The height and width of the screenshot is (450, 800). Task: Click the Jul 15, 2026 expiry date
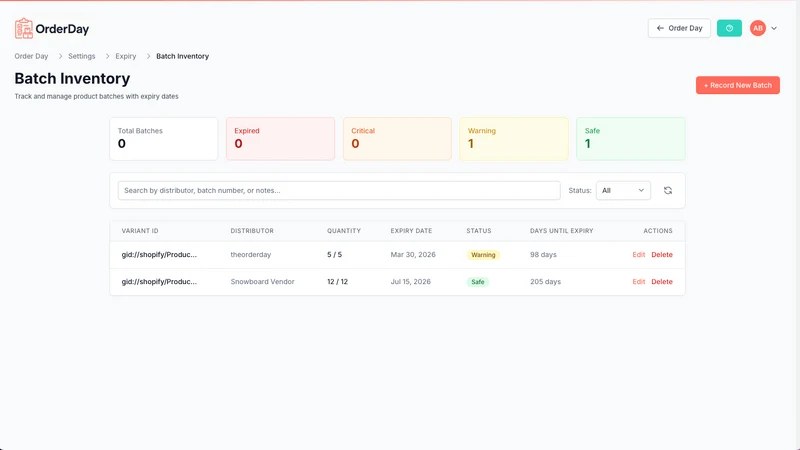(x=410, y=282)
